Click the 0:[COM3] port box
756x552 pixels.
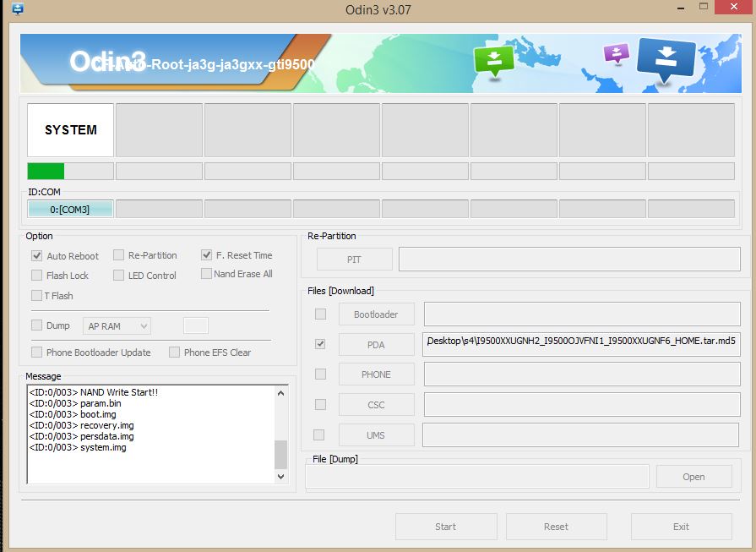pos(70,209)
